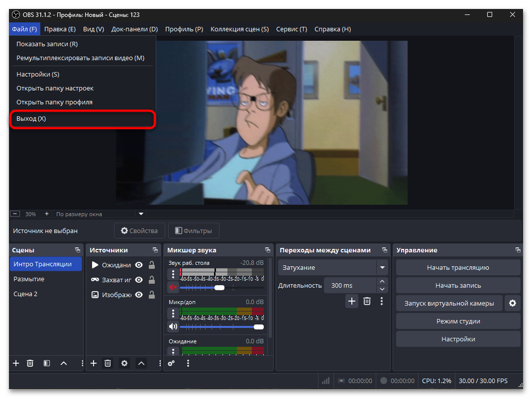Add a new scene with plus icon in Сцены
Screen dimensions: 532x398
tap(16, 363)
